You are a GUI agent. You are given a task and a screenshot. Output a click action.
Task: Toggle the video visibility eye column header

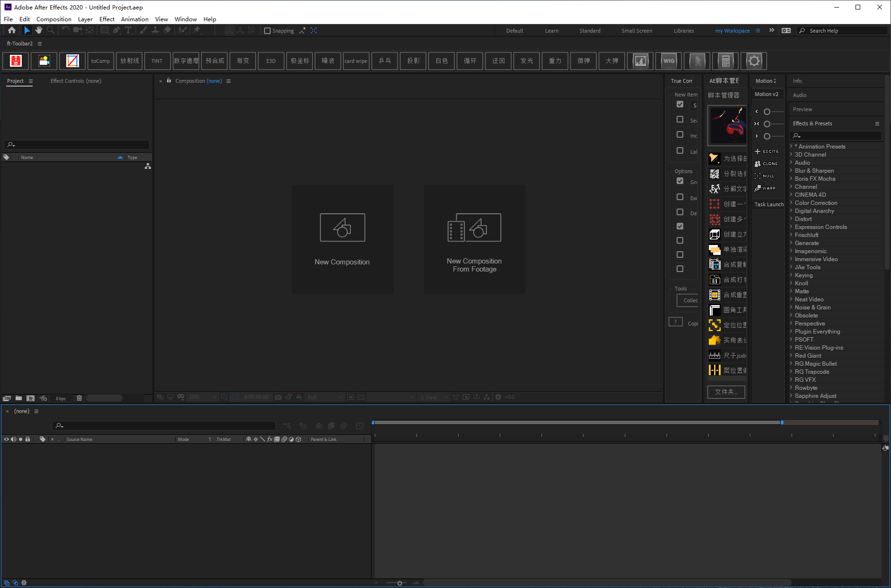[6, 439]
